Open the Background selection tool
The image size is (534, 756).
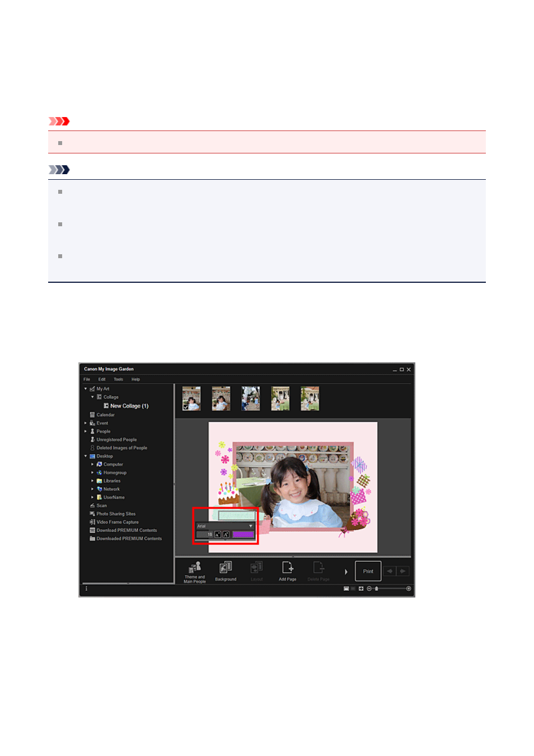pyautogui.click(x=226, y=572)
